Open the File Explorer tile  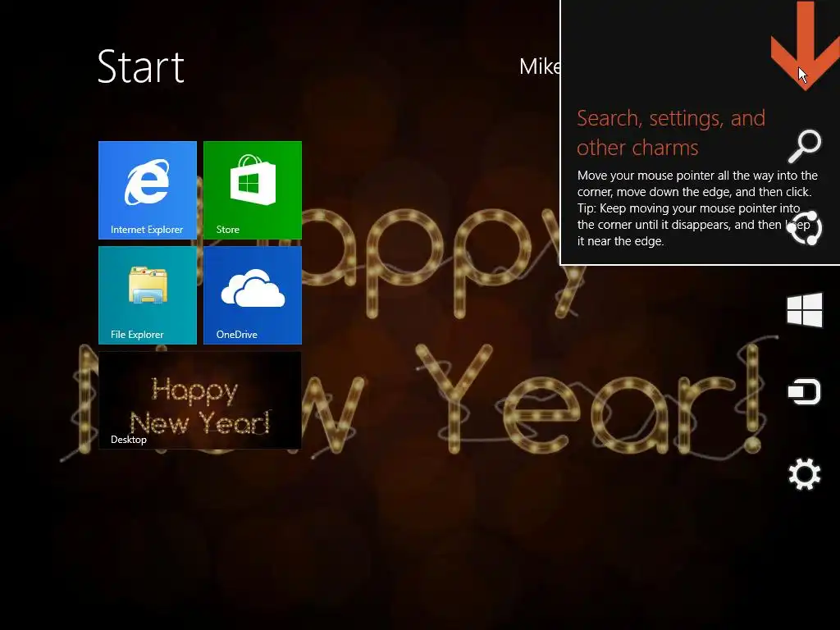pyautogui.click(x=148, y=295)
